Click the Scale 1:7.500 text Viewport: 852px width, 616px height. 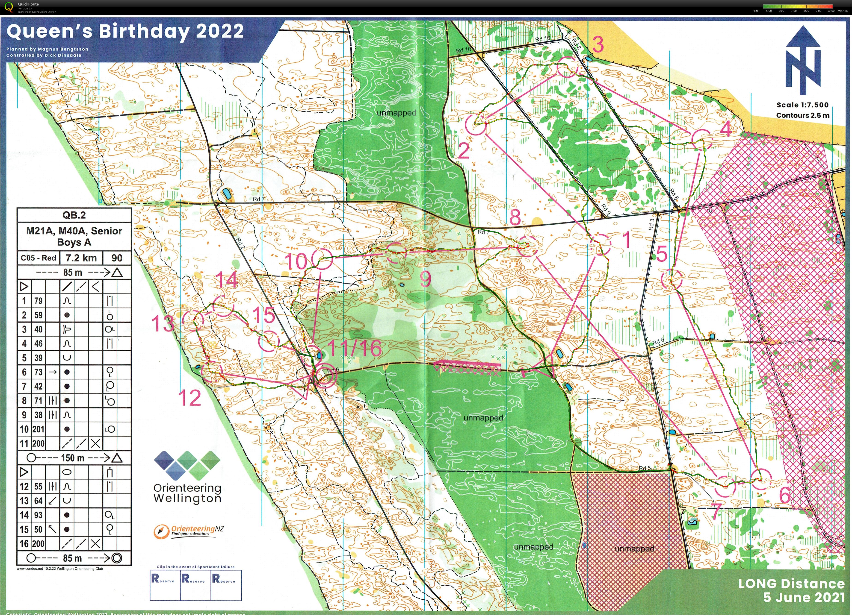[x=802, y=105]
